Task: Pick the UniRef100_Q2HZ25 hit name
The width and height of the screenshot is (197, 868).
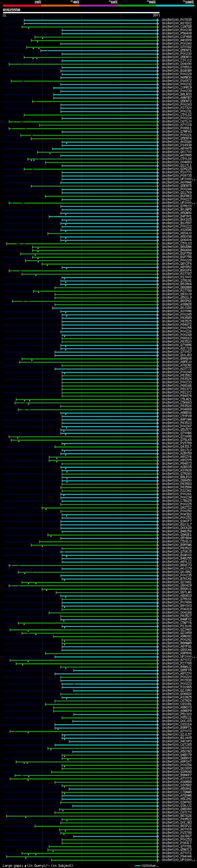Action: 176,169
